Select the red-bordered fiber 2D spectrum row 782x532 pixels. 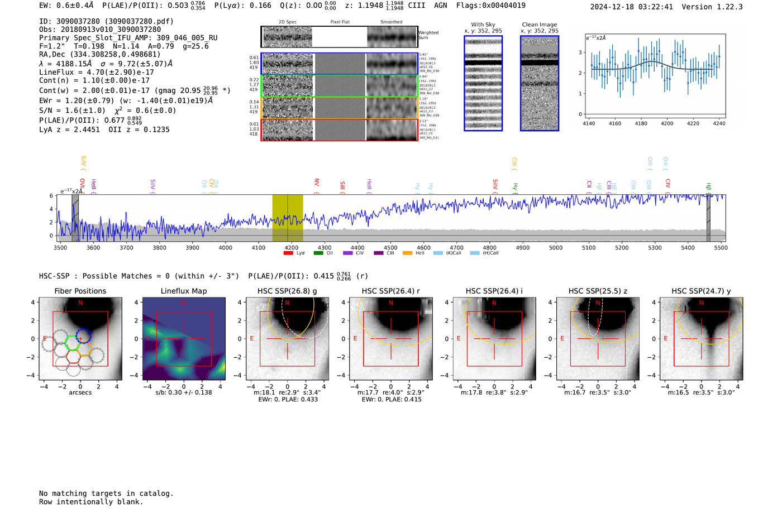click(340, 130)
